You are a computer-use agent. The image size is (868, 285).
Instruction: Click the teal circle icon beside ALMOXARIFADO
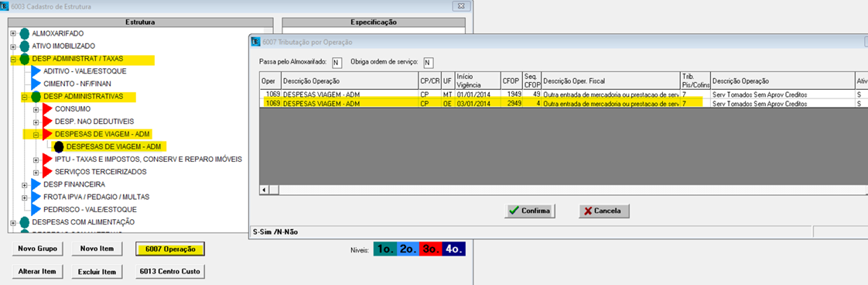[24, 33]
